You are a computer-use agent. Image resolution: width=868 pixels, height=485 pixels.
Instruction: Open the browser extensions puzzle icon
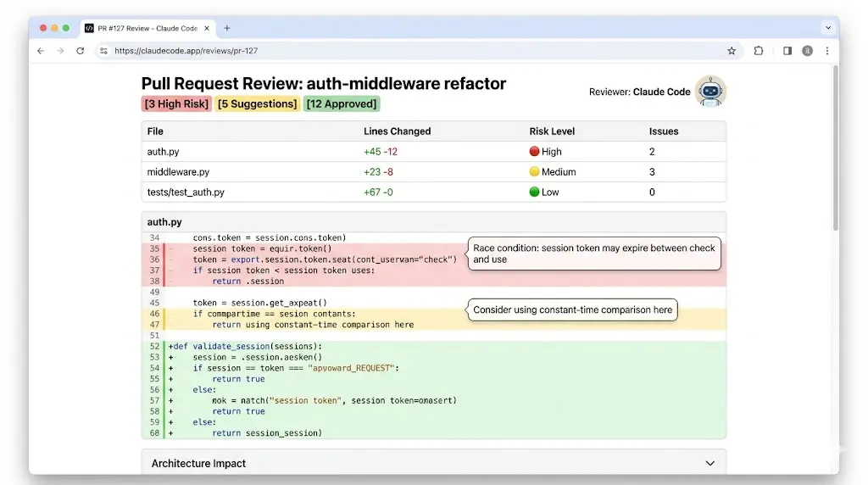(x=759, y=50)
